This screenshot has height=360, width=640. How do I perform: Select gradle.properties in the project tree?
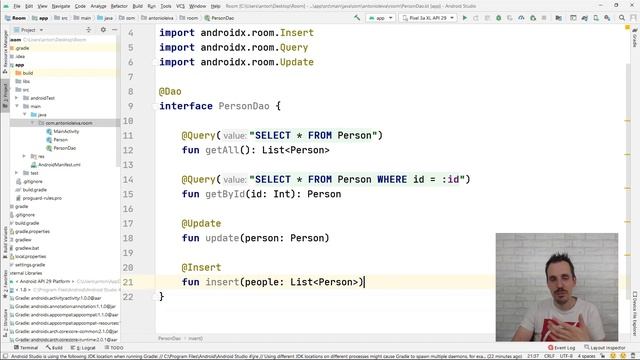pyautogui.click(x=32, y=231)
